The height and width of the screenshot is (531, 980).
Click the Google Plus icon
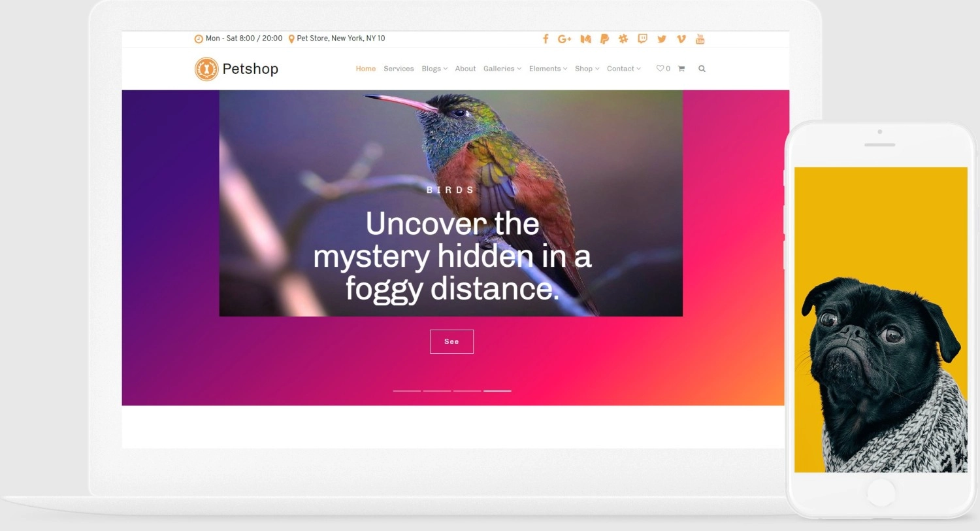pos(564,39)
